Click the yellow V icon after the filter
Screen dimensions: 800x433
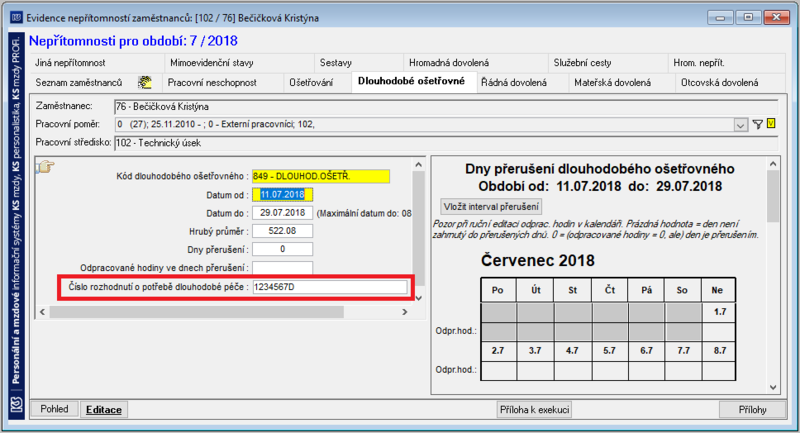[x=771, y=123]
